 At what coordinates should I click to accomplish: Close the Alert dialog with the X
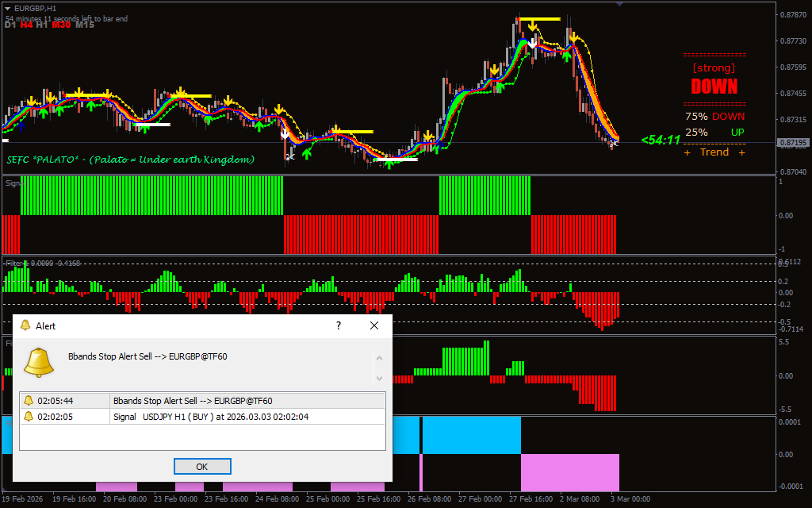click(374, 325)
